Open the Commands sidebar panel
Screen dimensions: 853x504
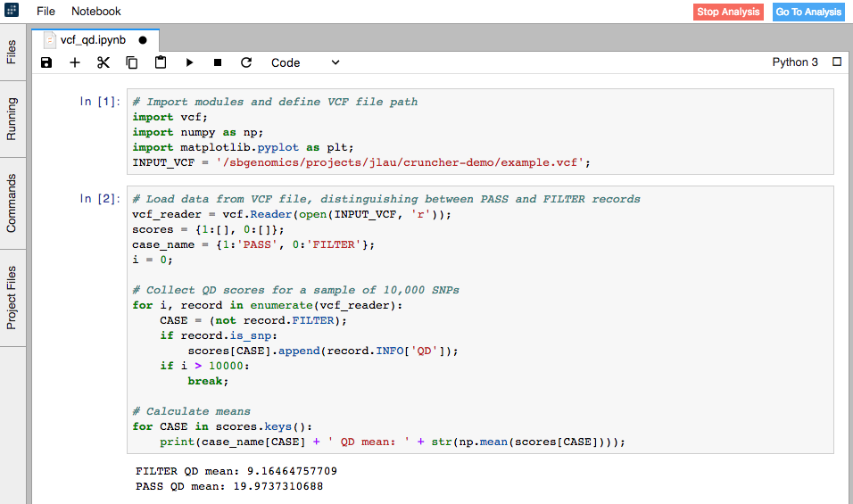tap(12, 203)
